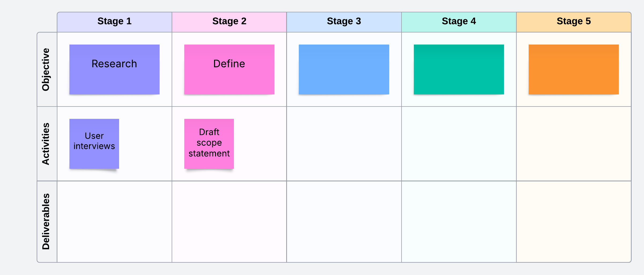Select the User interviews sticky note

tap(94, 144)
